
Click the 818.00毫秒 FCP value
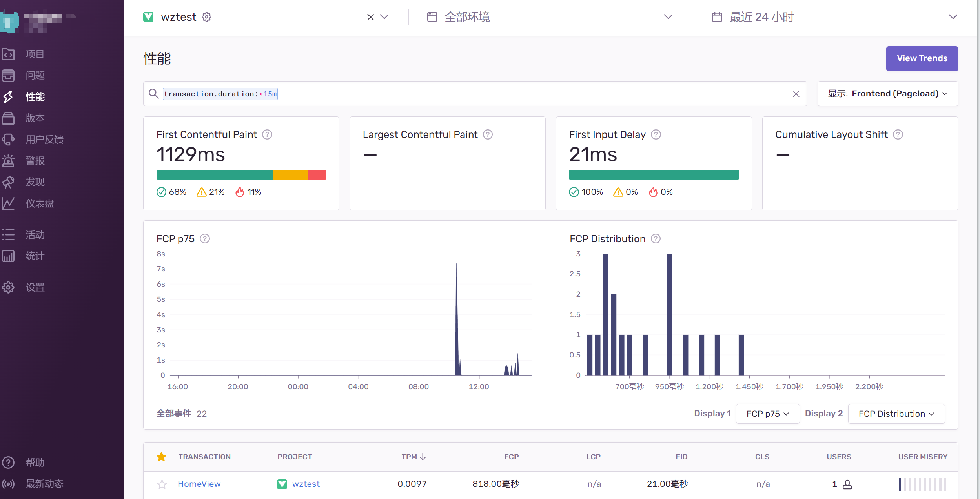[x=495, y=484]
